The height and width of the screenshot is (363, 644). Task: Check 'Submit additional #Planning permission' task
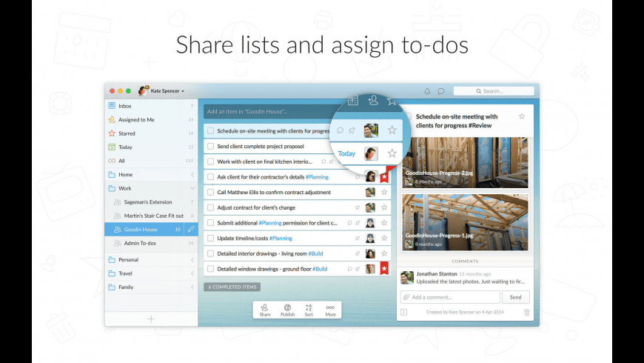point(210,223)
